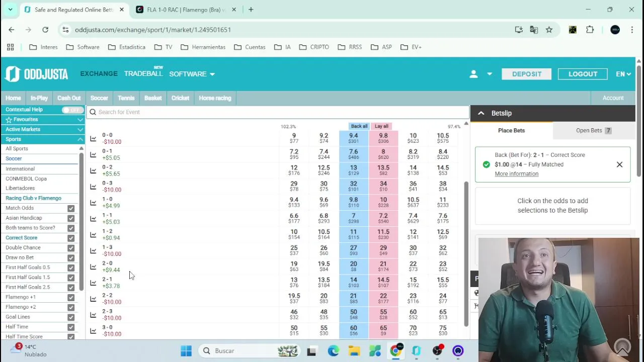The image size is (644, 362).
Task: Click the Lay all button
Action: coord(381,126)
